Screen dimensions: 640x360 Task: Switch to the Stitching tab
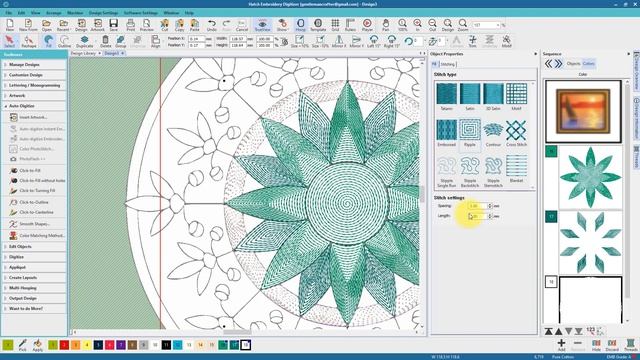tap(448, 64)
